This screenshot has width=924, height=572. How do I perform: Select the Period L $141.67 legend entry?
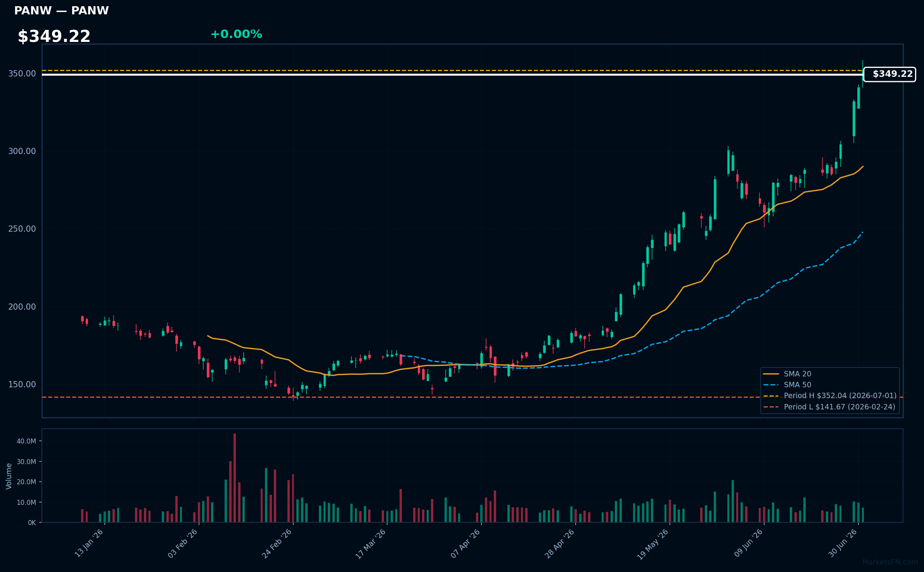(x=829, y=407)
